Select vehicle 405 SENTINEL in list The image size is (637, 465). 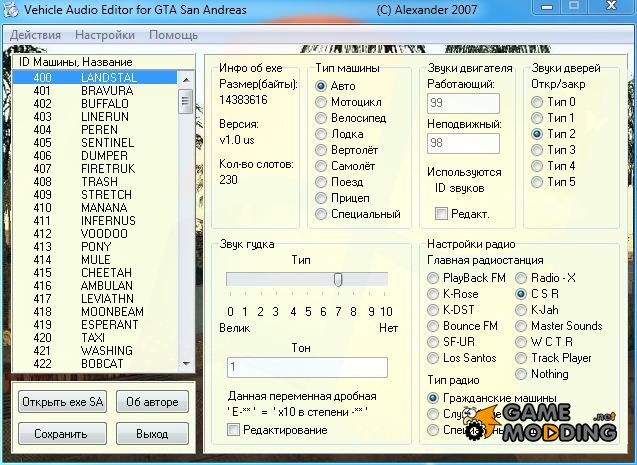(95, 143)
